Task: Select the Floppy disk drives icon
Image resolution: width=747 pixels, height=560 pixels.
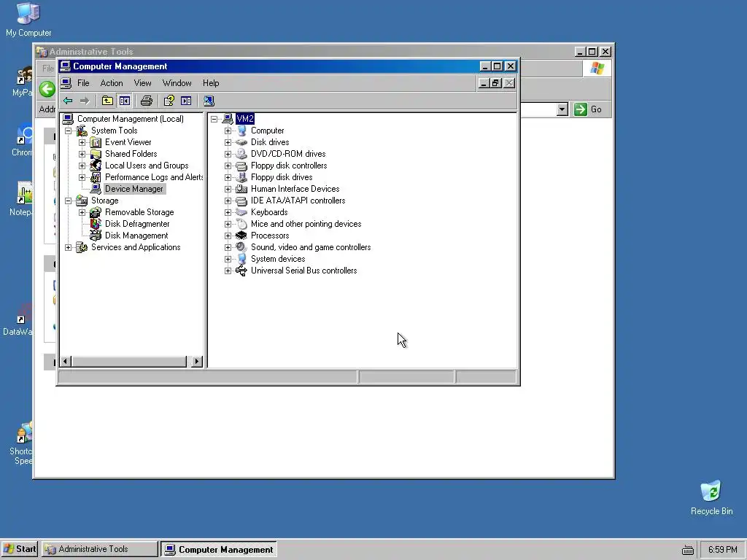Action: pyautogui.click(x=241, y=177)
